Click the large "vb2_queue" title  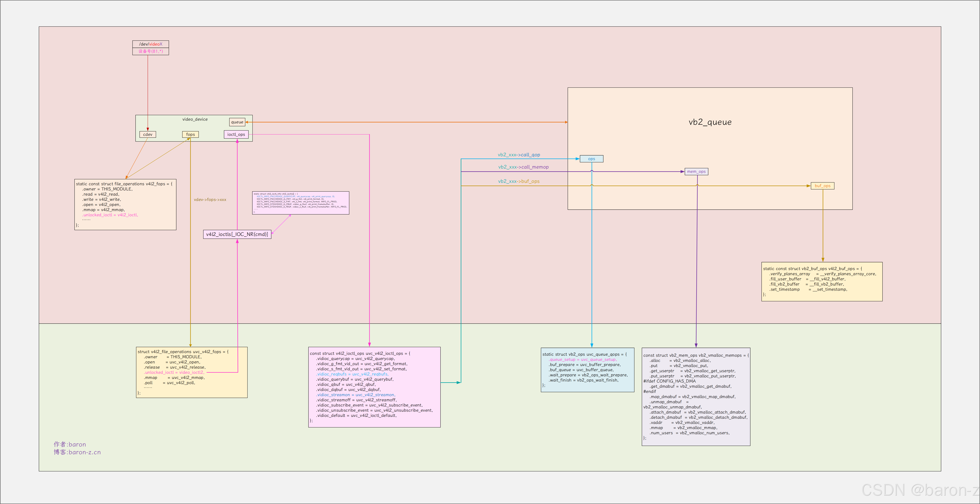click(x=710, y=122)
